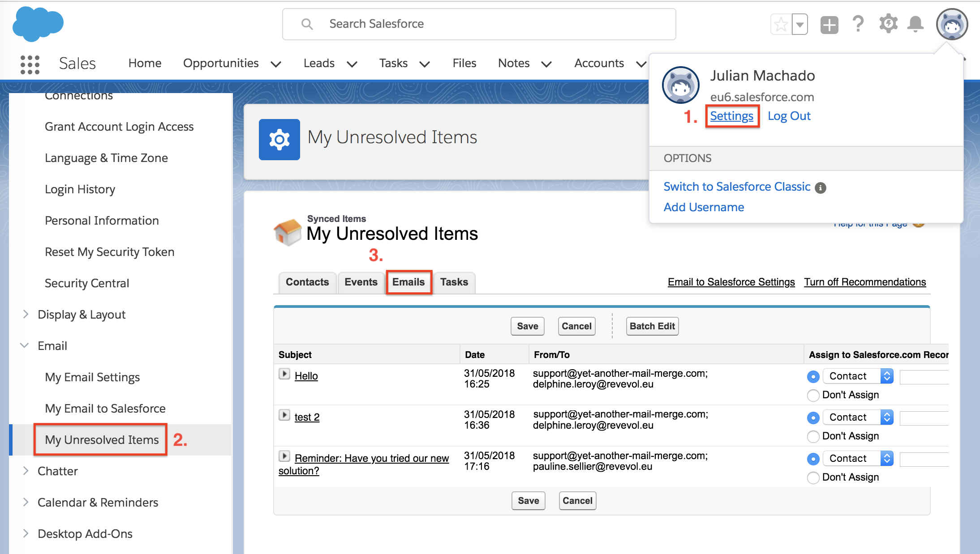Open Email to Salesforce Settings link
980x554 pixels.
click(731, 282)
